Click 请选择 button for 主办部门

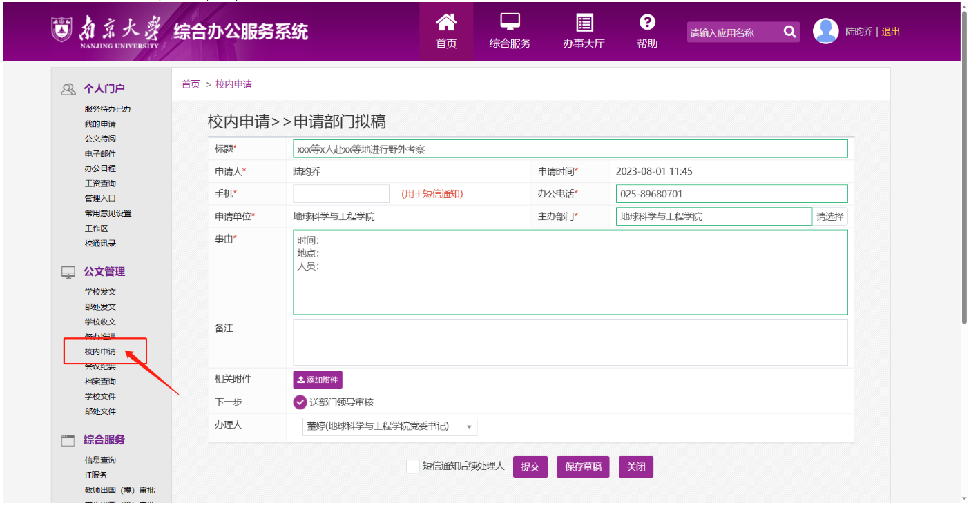tap(829, 217)
